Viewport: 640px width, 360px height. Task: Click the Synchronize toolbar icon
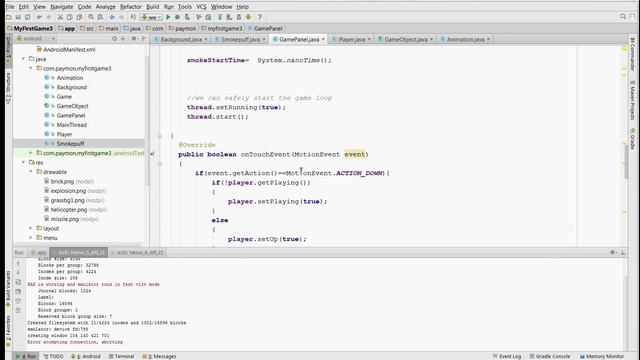[x=27, y=17]
